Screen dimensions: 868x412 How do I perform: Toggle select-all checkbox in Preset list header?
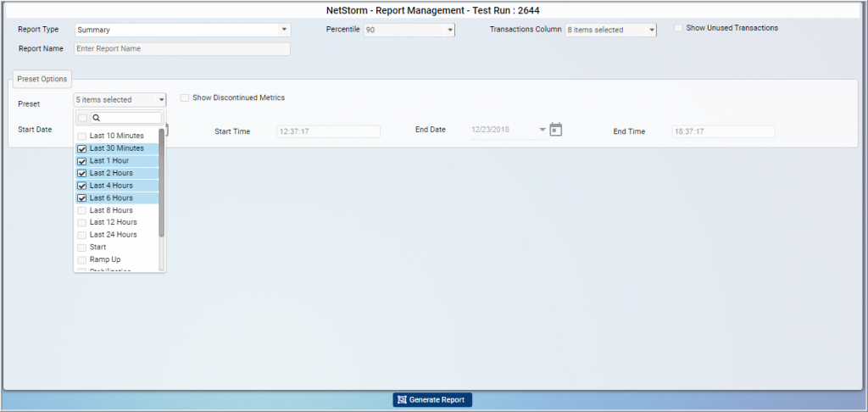82,118
